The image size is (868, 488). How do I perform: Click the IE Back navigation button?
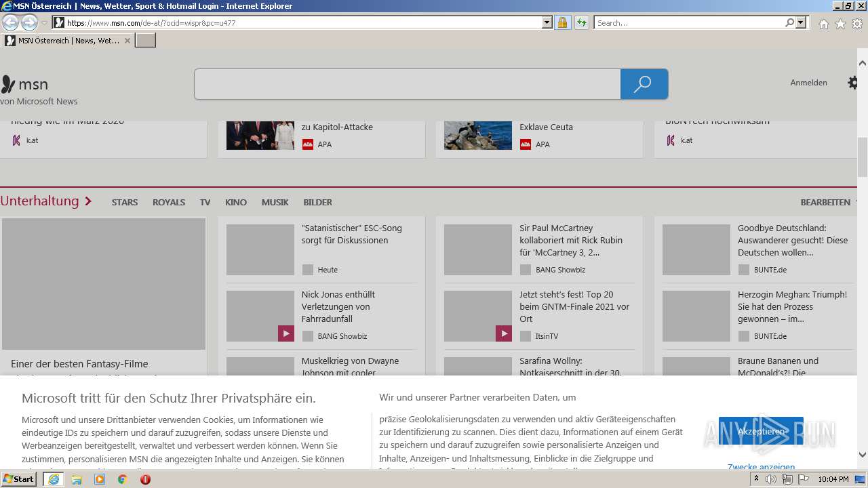coord(10,23)
